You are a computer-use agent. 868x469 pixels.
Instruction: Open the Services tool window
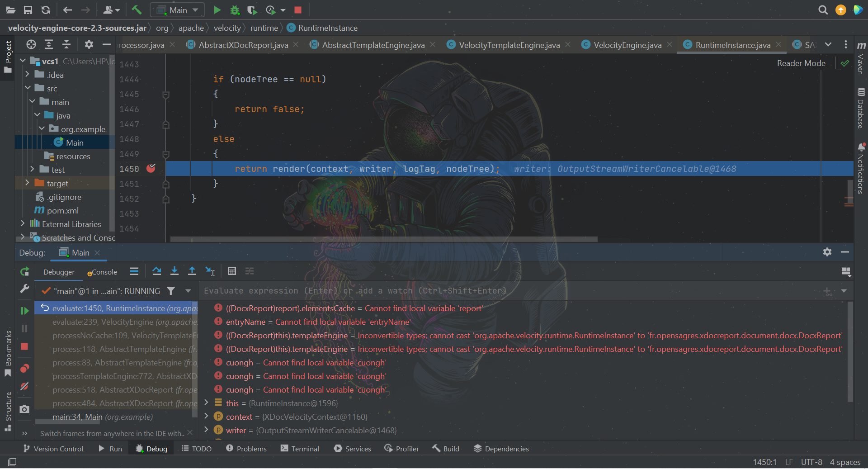(x=353, y=448)
